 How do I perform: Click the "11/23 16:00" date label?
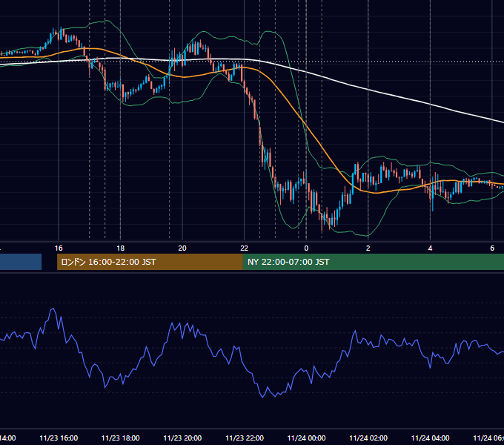pos(59,438)
